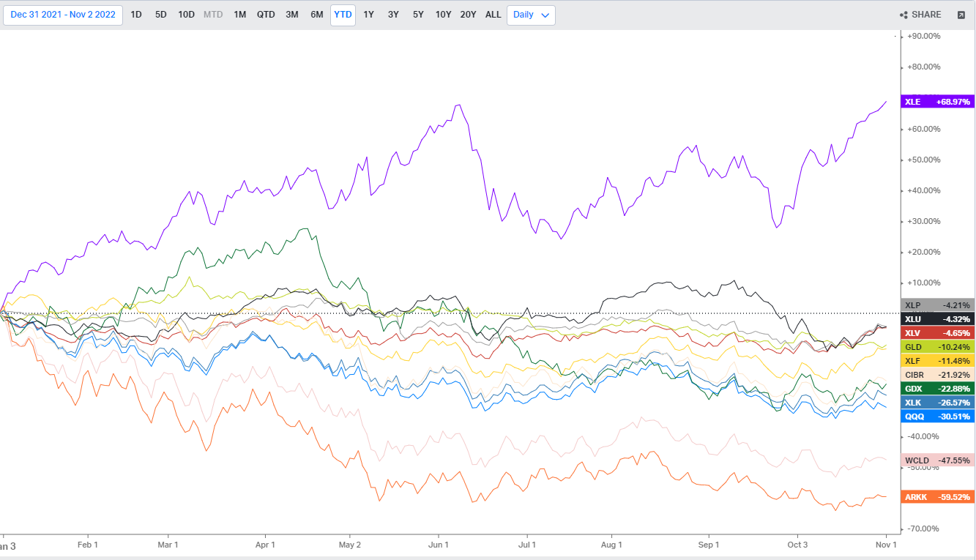Screen dimensions: 976x560
Task: Click the ARKK -59.52% label
Action: click(x=938, y=497)
